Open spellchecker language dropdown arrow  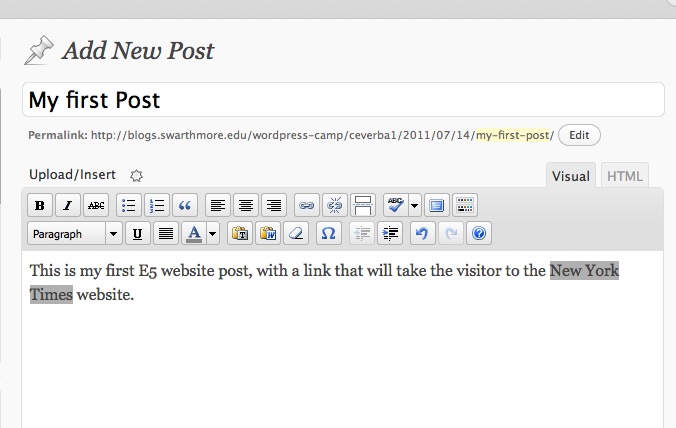(414, 205)
